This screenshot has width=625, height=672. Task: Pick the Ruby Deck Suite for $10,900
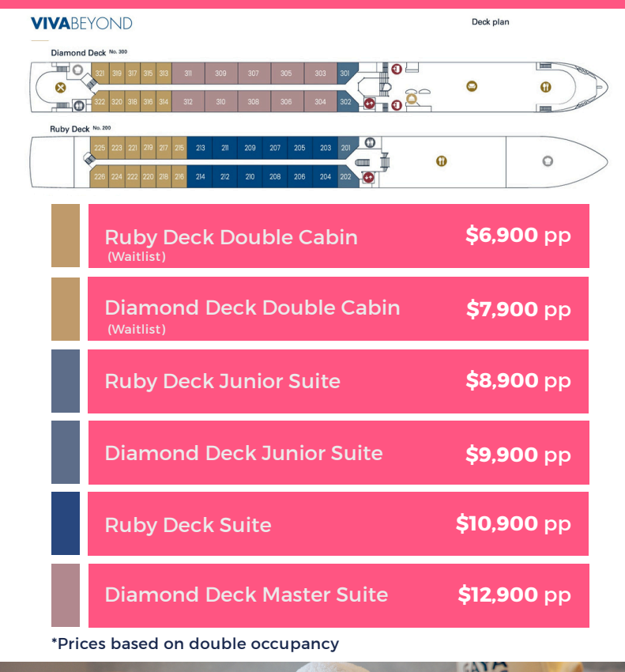338,524
